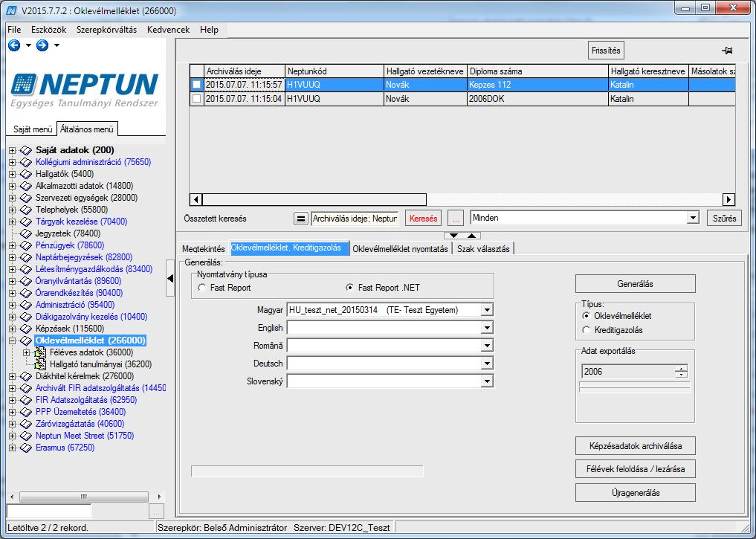Click the Képzésadatok archiválása button
This screenshot has height=539, width=756.
[x=635, y=446]
